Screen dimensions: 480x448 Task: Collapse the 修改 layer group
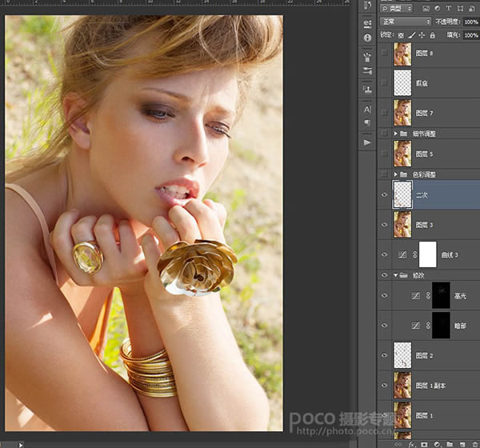click(394, 275)
